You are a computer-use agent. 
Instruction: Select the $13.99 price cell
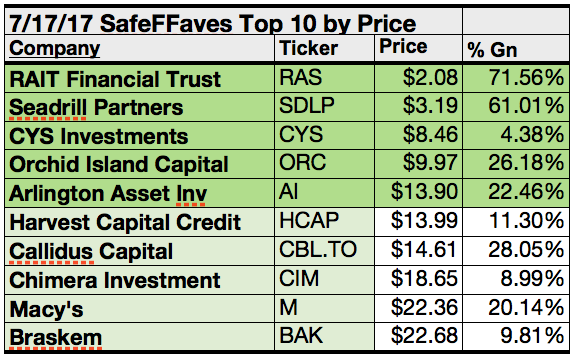tap(418, 222)
